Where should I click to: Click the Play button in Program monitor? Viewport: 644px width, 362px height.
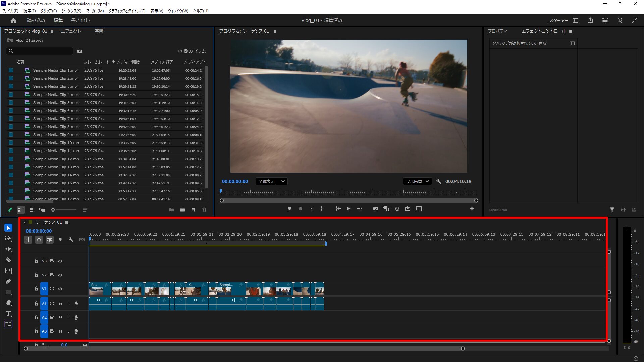(348, 209)
